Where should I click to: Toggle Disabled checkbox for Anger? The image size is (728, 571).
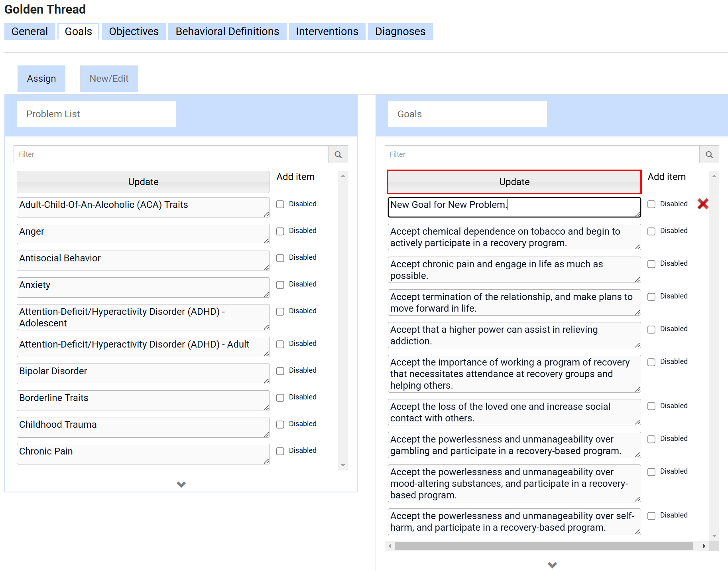280,231
